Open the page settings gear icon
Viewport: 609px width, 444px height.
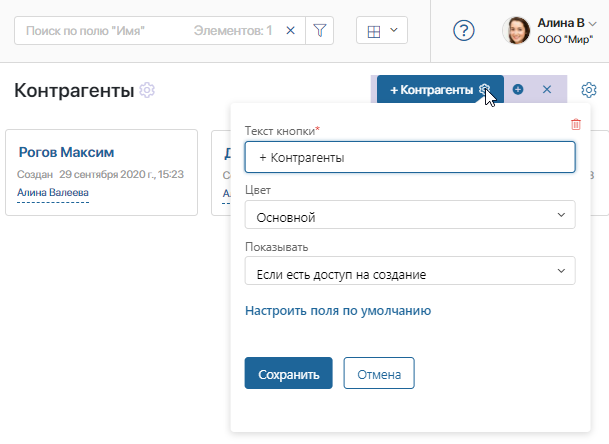pos(589,90)
